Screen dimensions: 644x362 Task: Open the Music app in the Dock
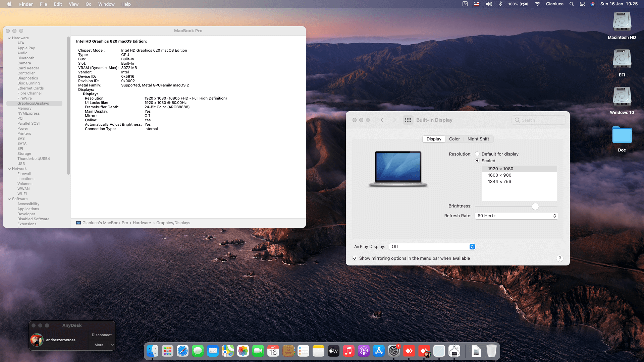(x=348, y=351)
